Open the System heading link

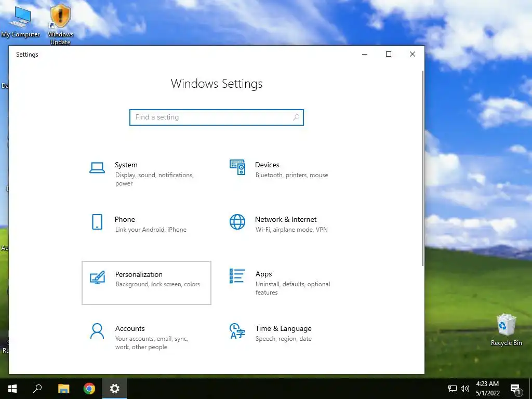[x=126, y=165]
